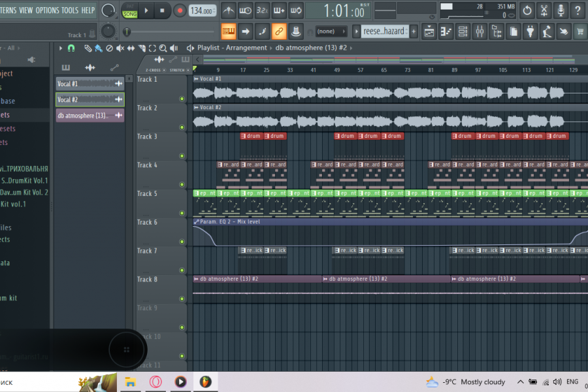Toggle the step editing mode icon
The image size is (588, 392).
click(262, 31)
